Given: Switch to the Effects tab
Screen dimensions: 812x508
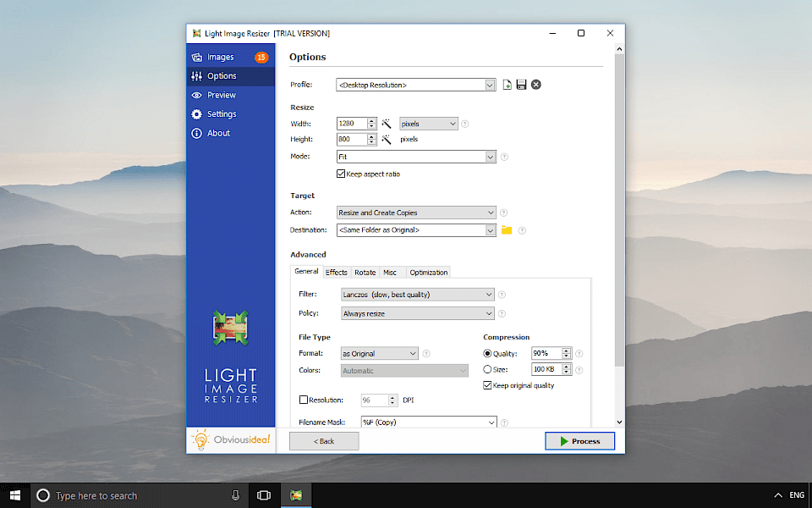Looking at the screenshot, I should (337, 272).
